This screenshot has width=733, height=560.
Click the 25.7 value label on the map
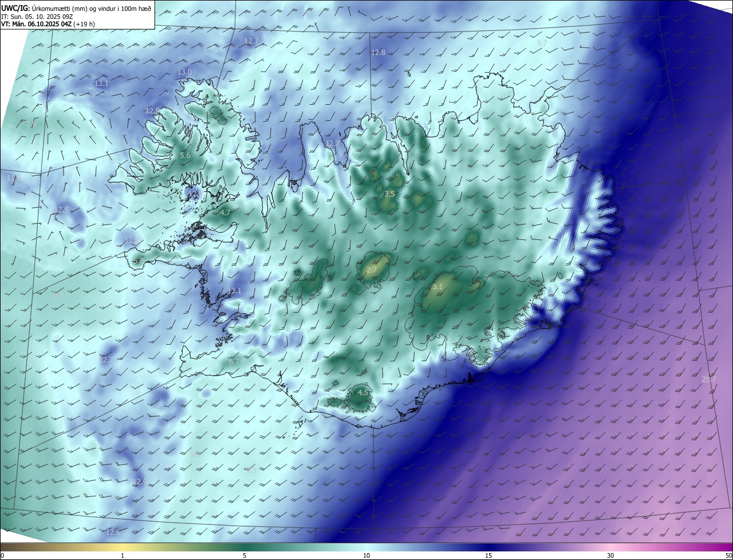pos(708,378)
